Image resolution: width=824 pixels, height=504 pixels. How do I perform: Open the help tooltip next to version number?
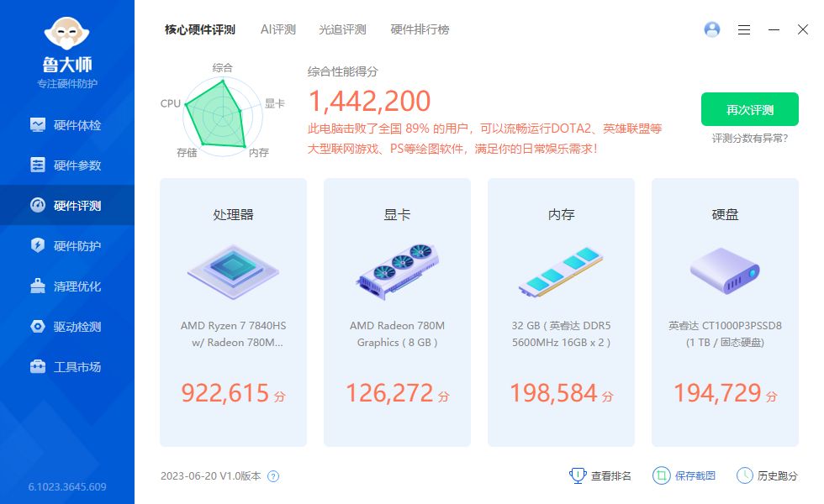273,476
